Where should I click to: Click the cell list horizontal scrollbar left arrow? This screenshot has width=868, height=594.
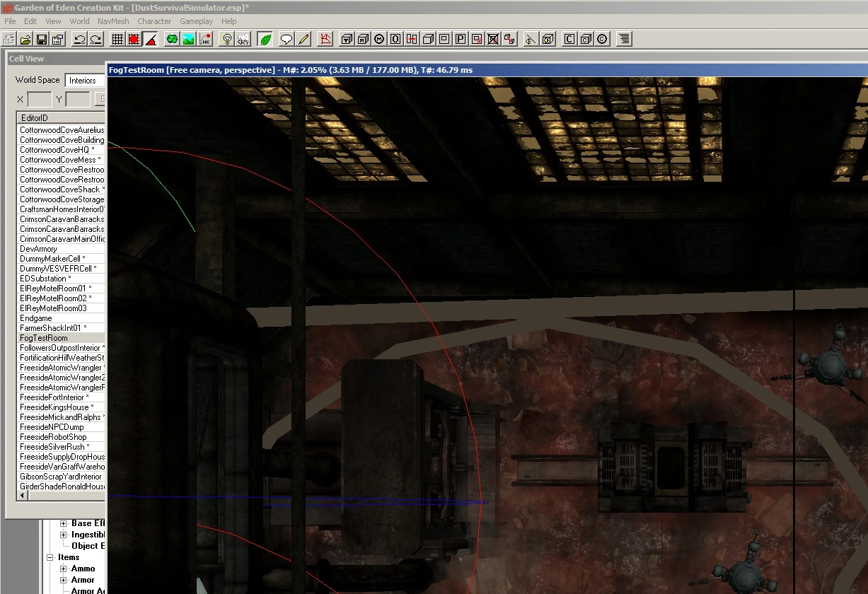[23, 496]
